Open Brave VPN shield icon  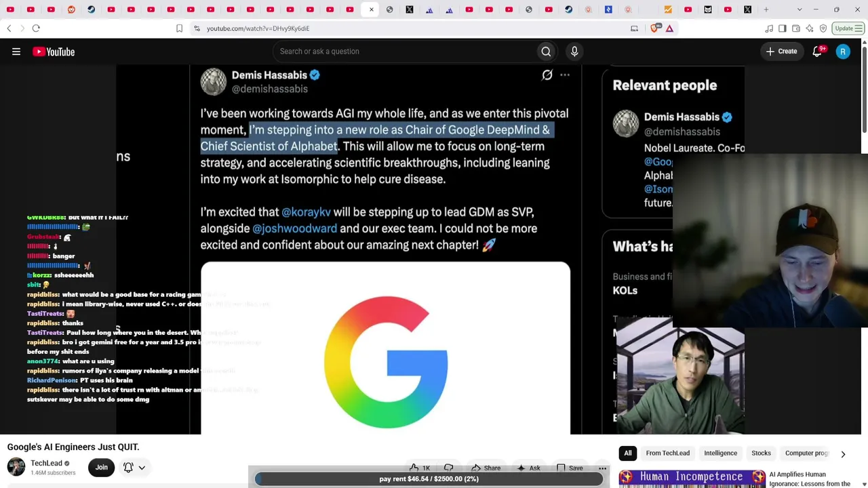pyautogui.click(x=823, y=28)
